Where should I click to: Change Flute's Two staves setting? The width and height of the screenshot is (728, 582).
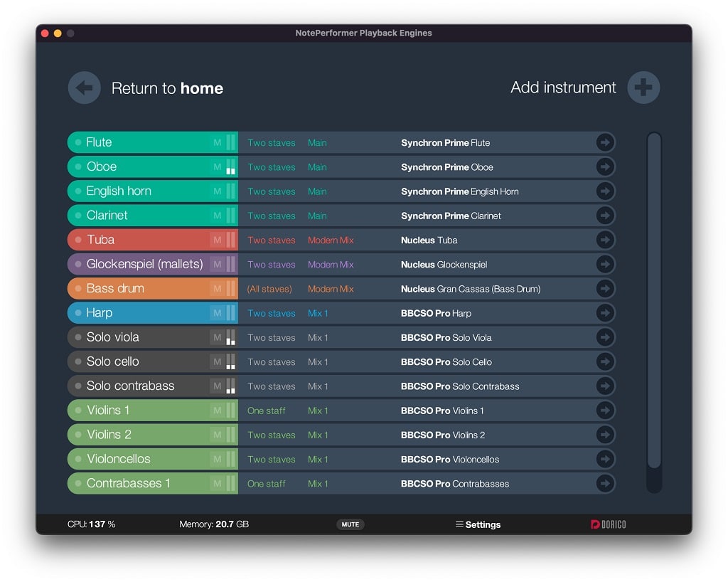(x=272, y=142)
